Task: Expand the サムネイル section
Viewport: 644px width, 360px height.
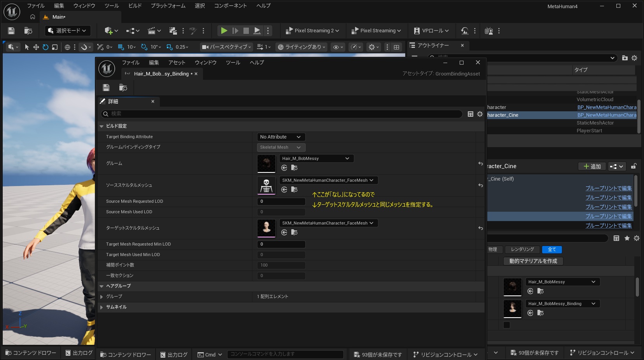Action: click(x=101, y=307)
